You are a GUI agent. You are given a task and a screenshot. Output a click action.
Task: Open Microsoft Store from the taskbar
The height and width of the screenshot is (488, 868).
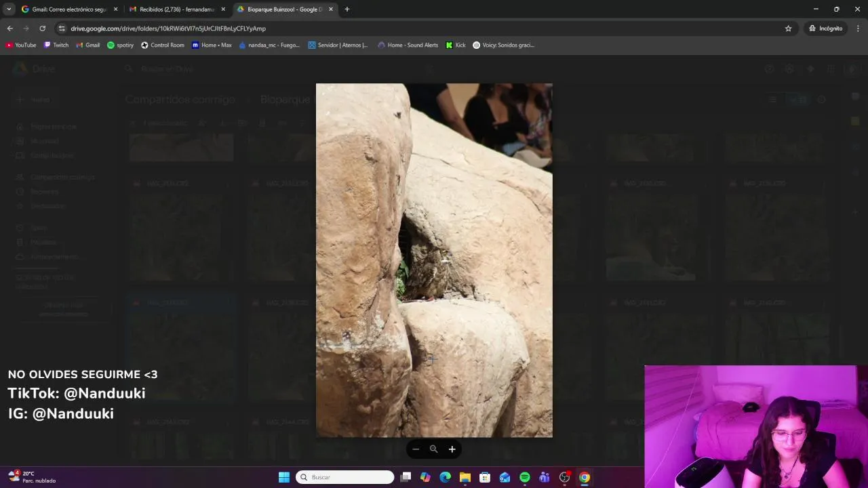pos(485,477)
